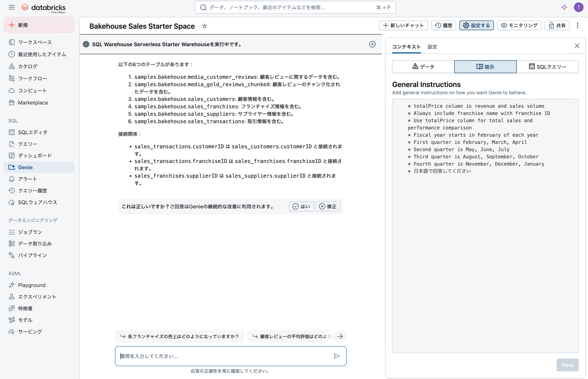Image resolution: width=588 pixels, height=379 pixels.
Task: Open ワークフロー in sidebar
Action: click(39, 79)
